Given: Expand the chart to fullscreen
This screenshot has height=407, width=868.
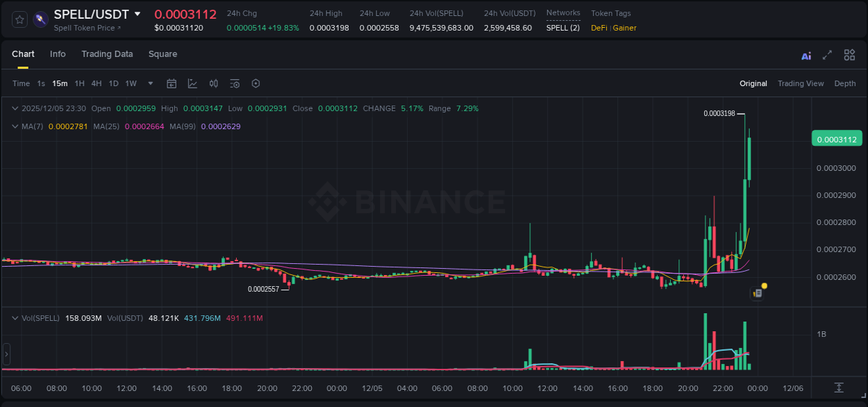Looking at the screenshot, I should point(826,54).
